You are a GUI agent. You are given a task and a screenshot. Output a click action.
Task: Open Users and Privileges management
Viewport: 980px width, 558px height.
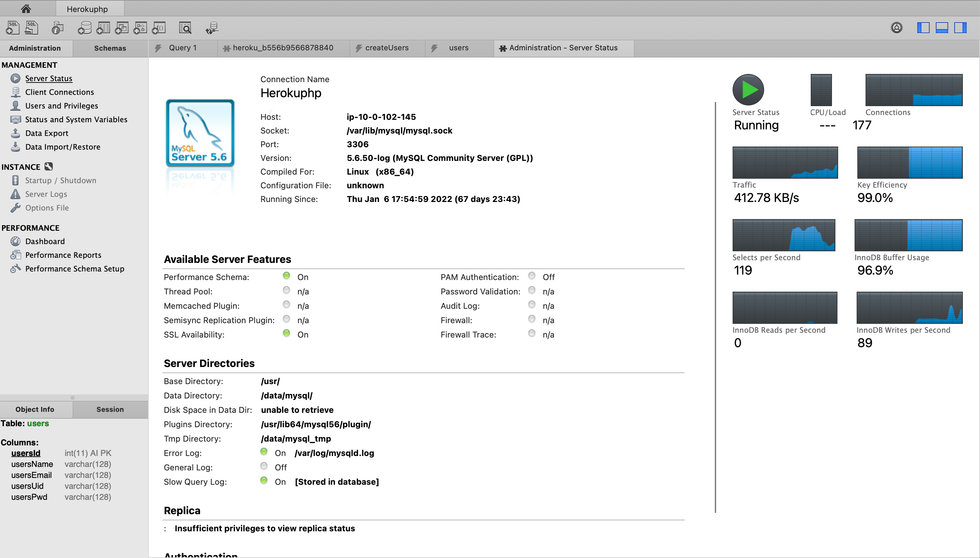tap(61, 106)
